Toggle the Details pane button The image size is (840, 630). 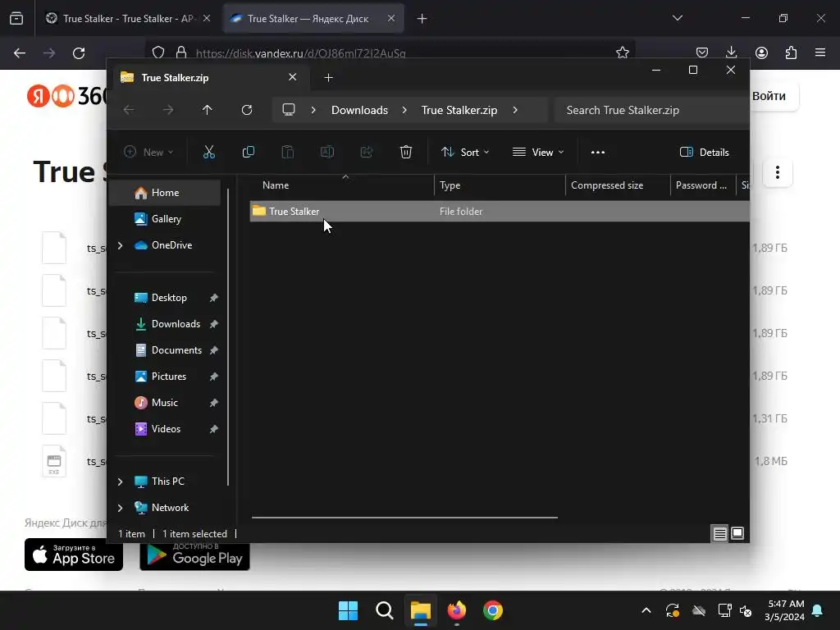click(x=704, y=152)
